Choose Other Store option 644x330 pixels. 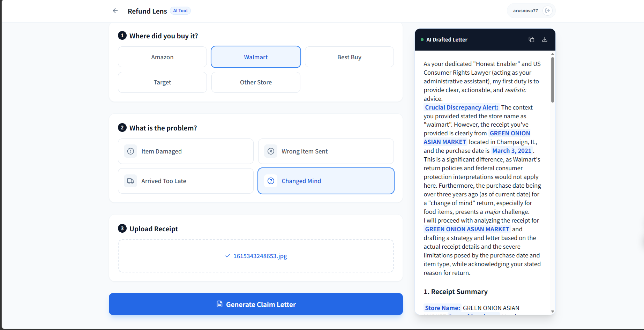[x=255, y=82]
